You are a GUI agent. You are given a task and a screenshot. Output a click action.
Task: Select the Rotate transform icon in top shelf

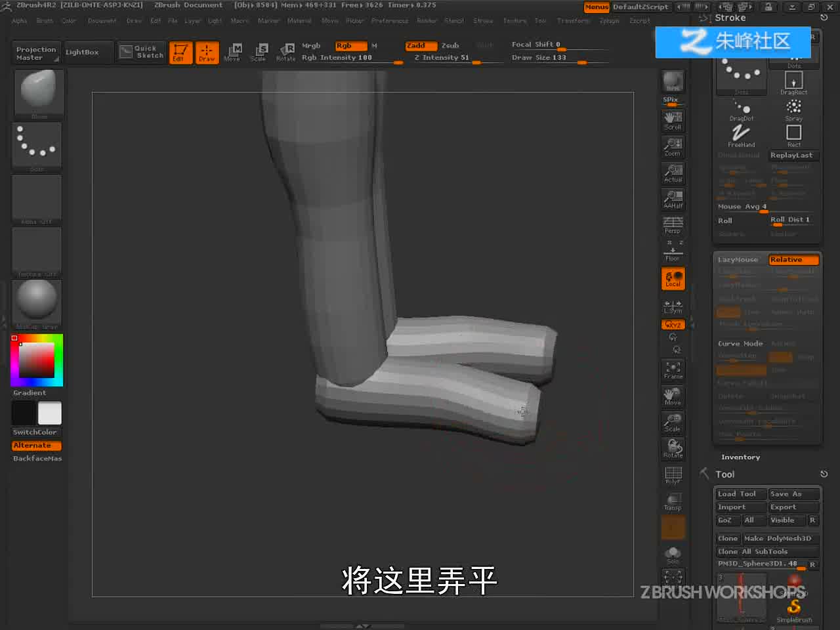[285, 52]
